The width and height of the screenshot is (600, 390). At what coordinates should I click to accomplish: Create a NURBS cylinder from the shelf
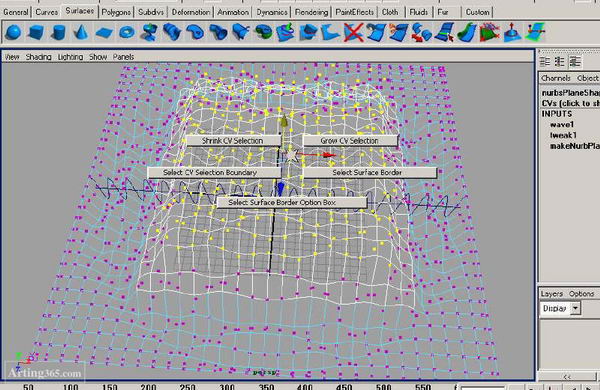coord(58,32)
